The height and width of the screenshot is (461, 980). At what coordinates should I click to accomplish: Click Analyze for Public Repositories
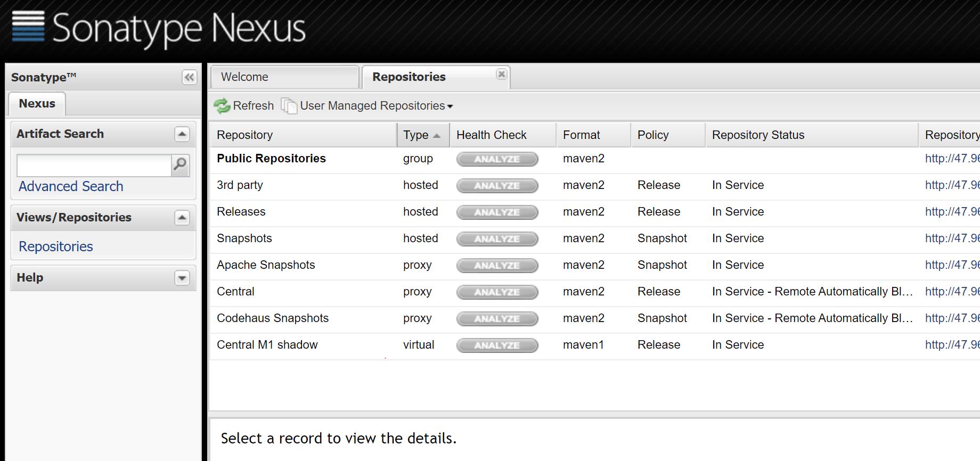point(497,159)
